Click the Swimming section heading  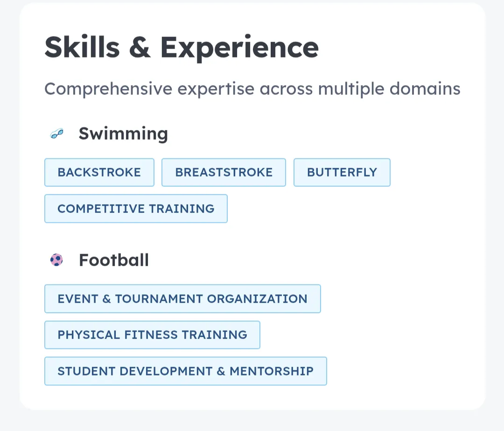pos(123,134)
